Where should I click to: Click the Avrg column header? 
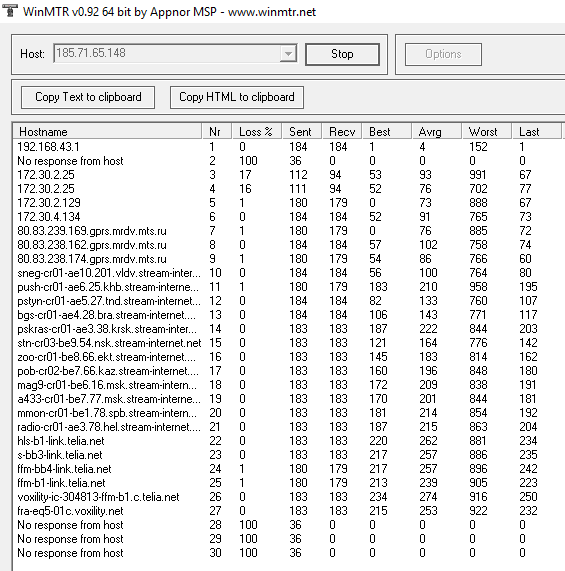click(x=437, y=131)
